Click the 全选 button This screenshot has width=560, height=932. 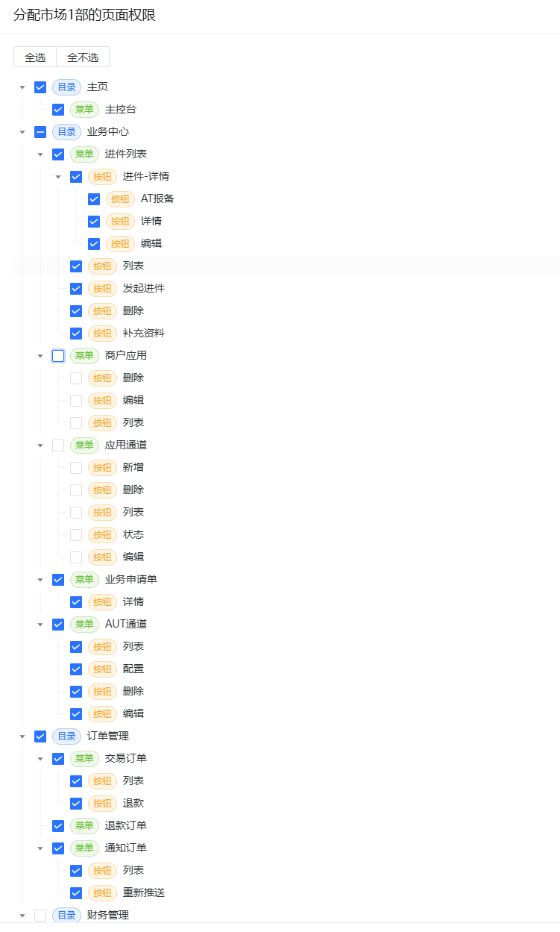(x=35, y=57)
